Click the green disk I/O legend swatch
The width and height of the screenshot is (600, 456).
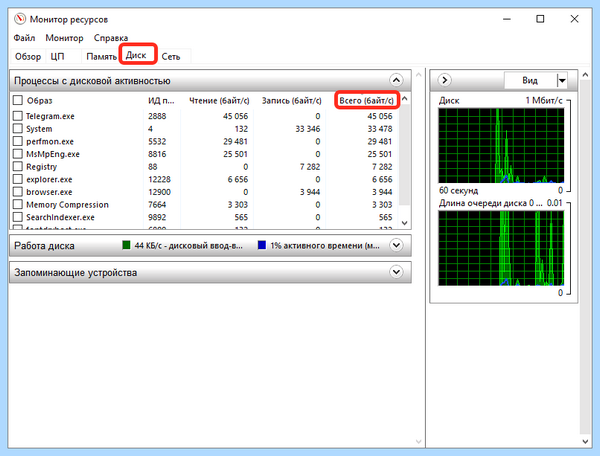[x=126, y=245]
